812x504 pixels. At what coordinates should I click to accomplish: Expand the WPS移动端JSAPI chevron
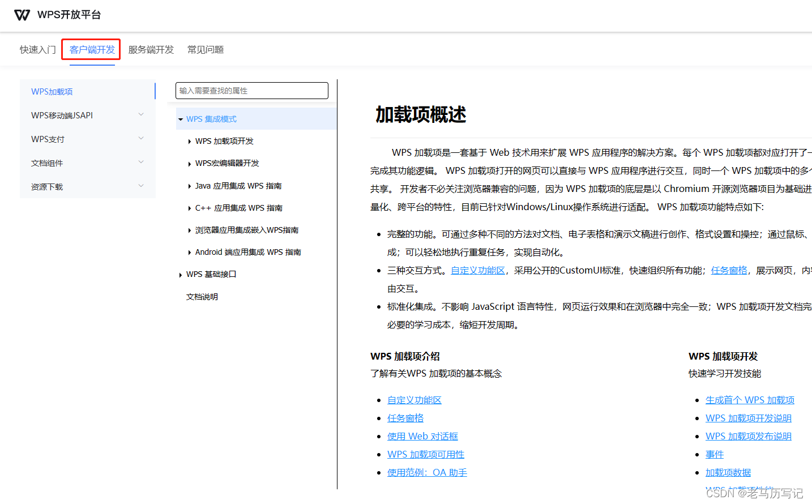(141, 114)
